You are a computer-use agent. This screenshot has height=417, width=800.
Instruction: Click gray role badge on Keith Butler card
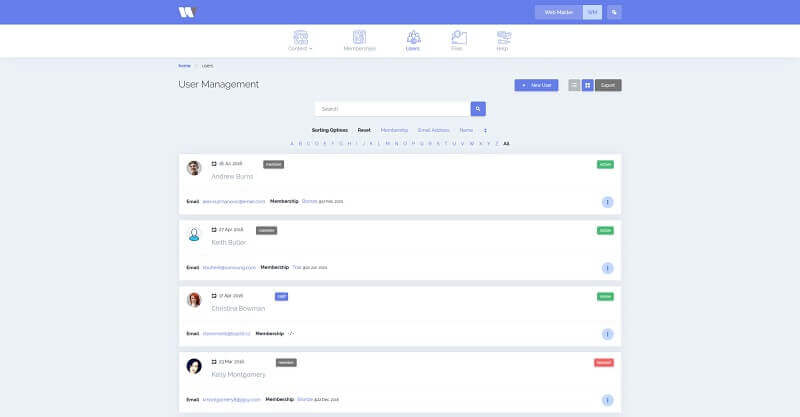pyautogui.click(x=266, y=231)
